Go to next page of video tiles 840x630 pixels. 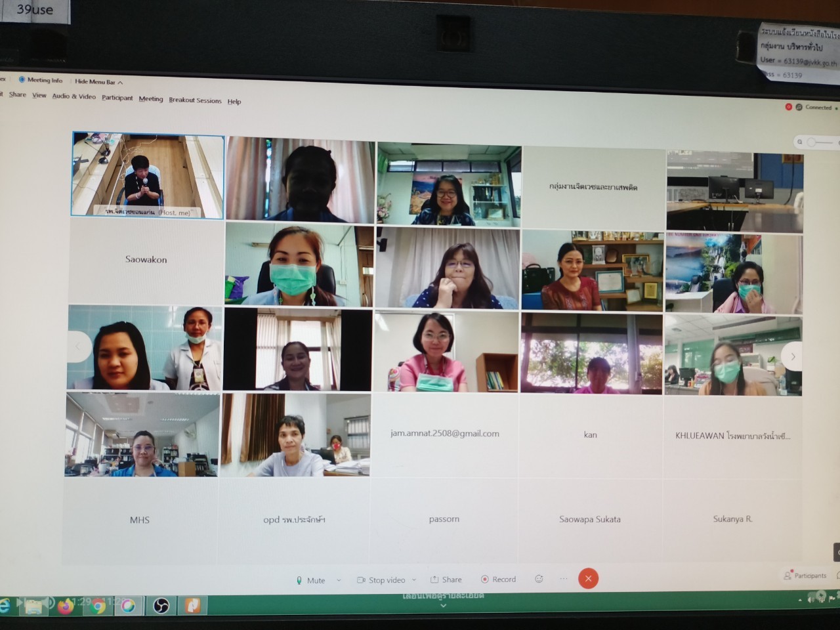coord(793,356)
